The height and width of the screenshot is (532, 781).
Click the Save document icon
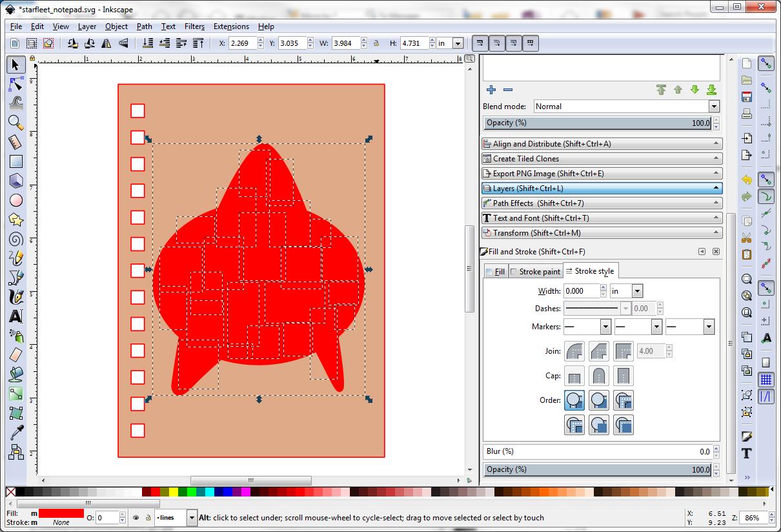pos(747,97)
